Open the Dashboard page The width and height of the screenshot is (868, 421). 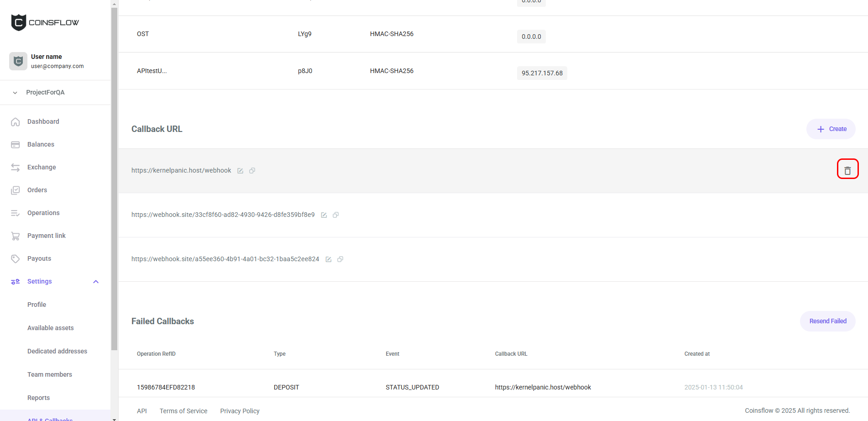(x=43, y=121)
